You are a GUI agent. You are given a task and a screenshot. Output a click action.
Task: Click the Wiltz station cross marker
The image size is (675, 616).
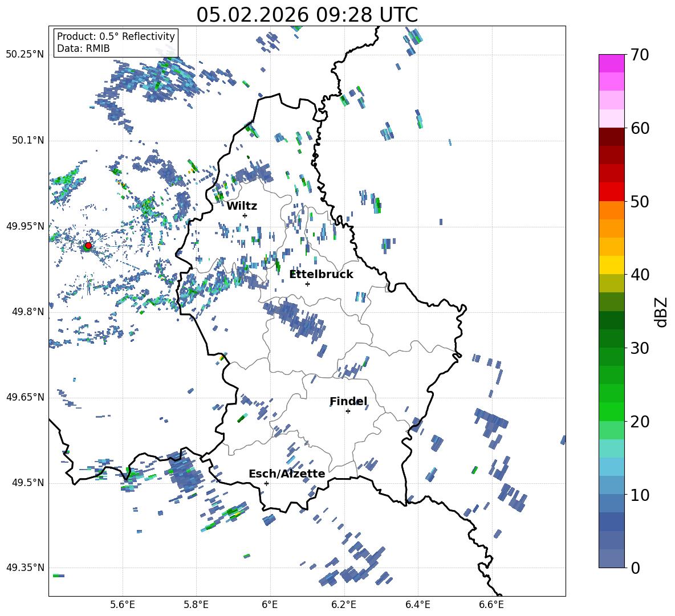click(245, 215)
